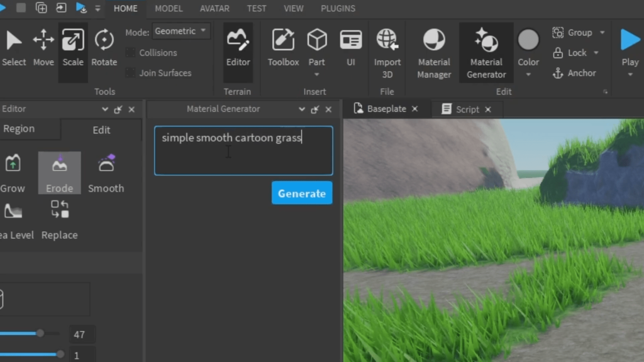
Task: Switch to the TEST ribbon tab
Action: (x=257, y=8)
